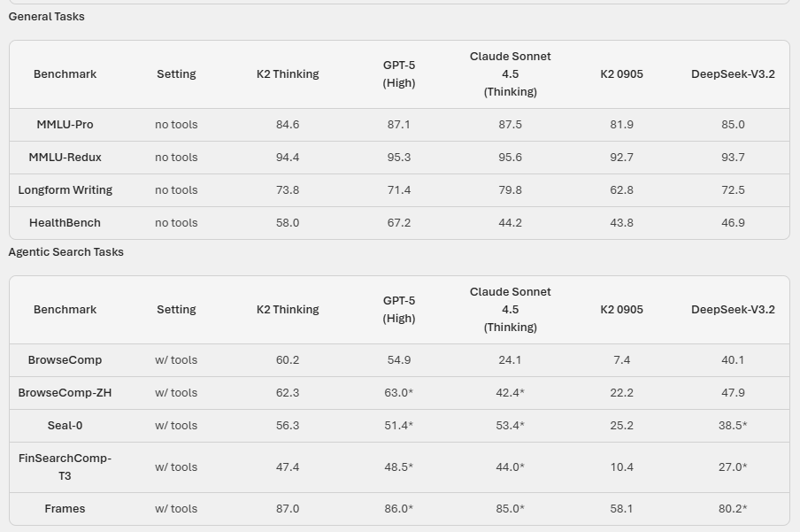Viewport: 800px width, 532px height.
Task: Select the Longform Writing benchmark label
Action: click(x=65, y=190)
